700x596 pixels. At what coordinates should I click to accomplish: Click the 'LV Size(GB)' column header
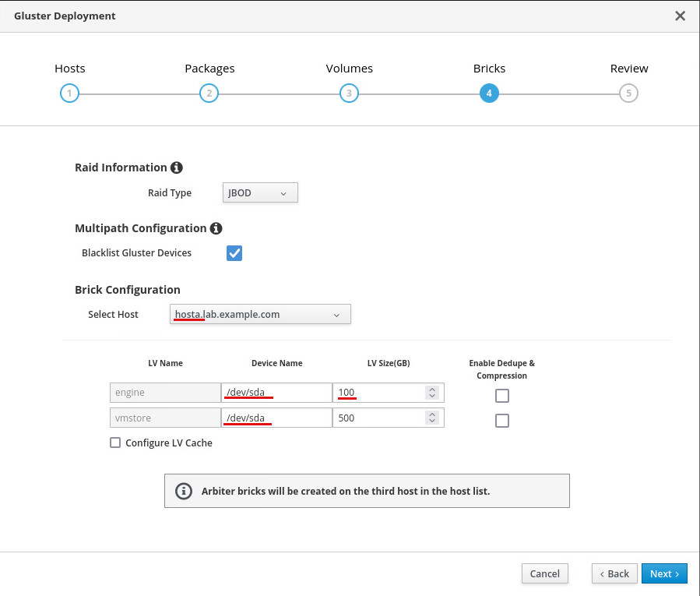[389, 363]
